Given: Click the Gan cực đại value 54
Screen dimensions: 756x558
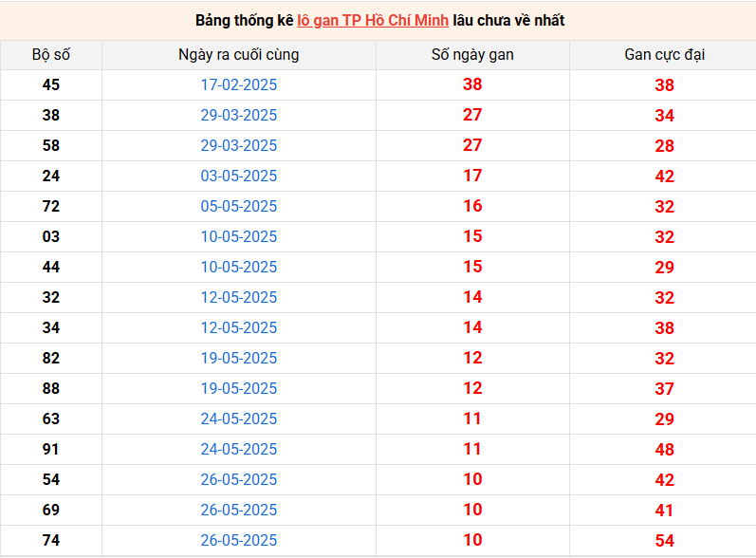Looking at the screenshot, I should pyautogui.click(x=664, y=540).
